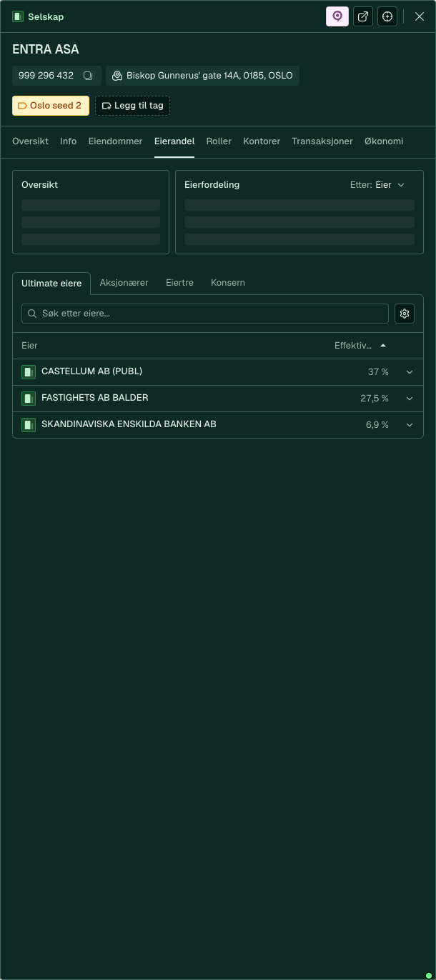Open company in new window icon
The height and width of the screenshot is (980, 436).
click(363, 16)
